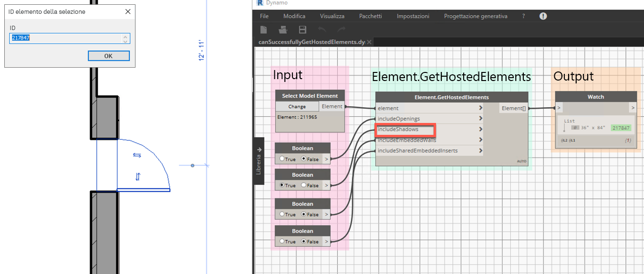Flip the door horizontally using the horizontal arrows
644x274 pixels.
coord(137,155)
